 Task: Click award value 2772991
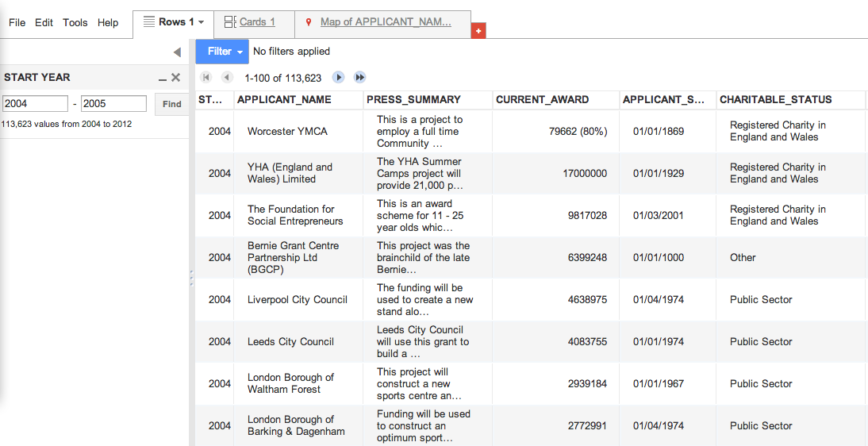[x=587, y=426]
